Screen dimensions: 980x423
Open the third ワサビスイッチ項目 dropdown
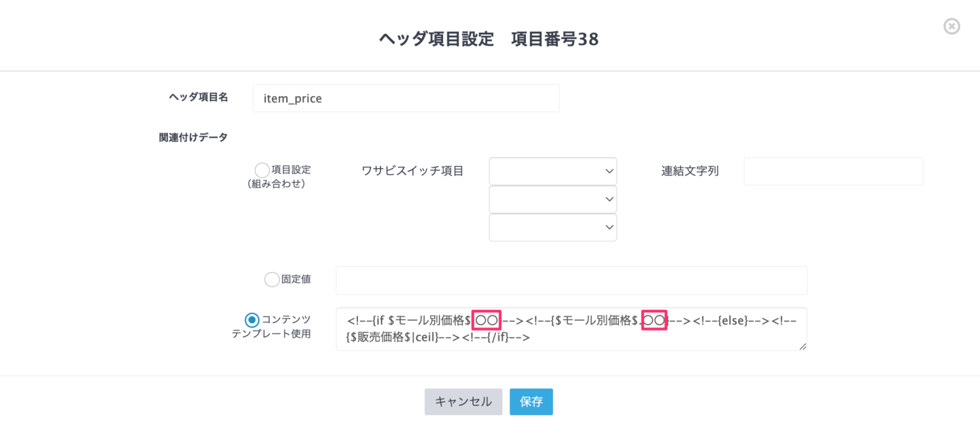pos(553,227)
